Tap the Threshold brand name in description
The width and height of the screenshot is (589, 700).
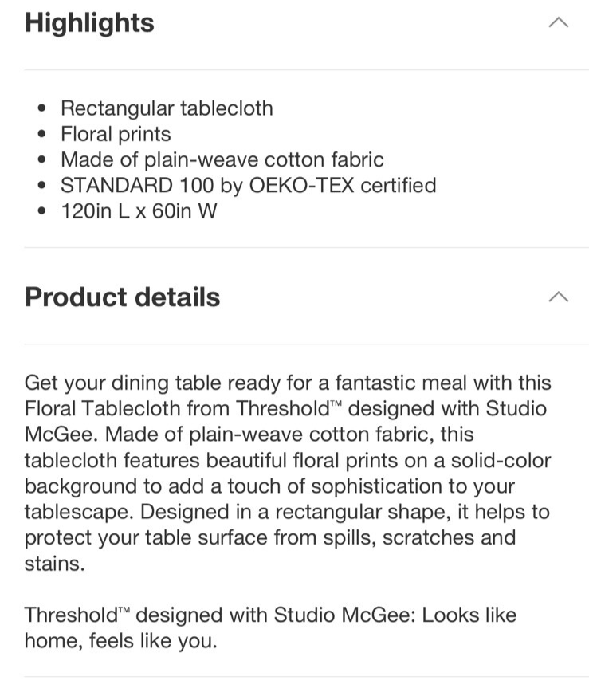click(283, 408)
